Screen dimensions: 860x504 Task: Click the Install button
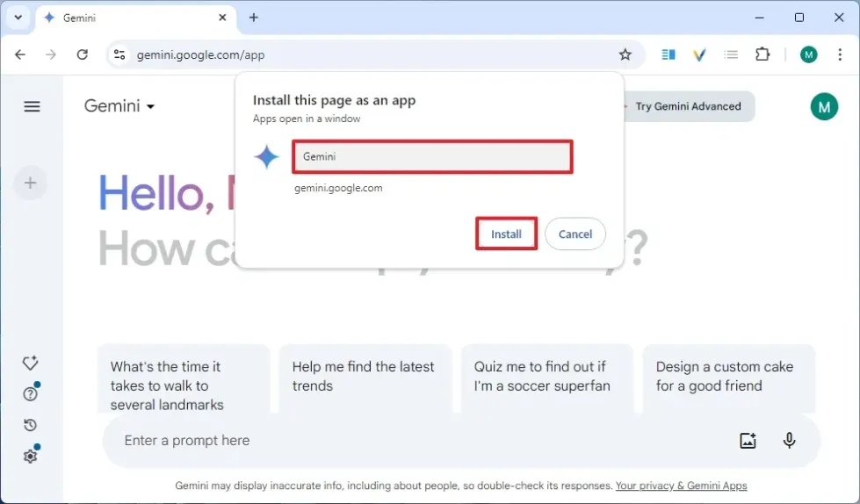click(506, 234)
